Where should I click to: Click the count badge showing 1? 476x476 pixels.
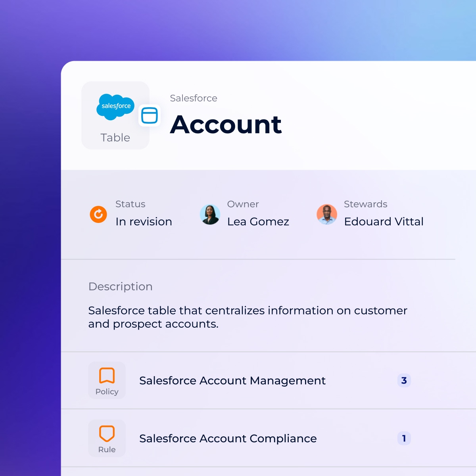(404, 438)
